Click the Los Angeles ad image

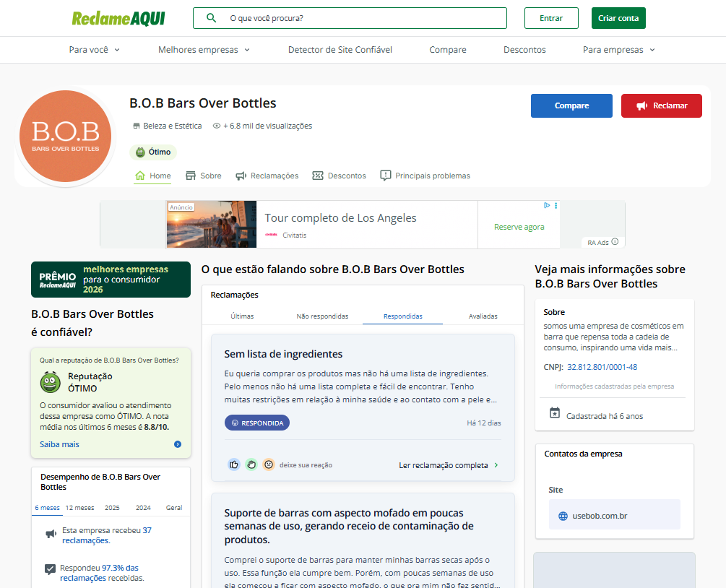pos(211,225)
